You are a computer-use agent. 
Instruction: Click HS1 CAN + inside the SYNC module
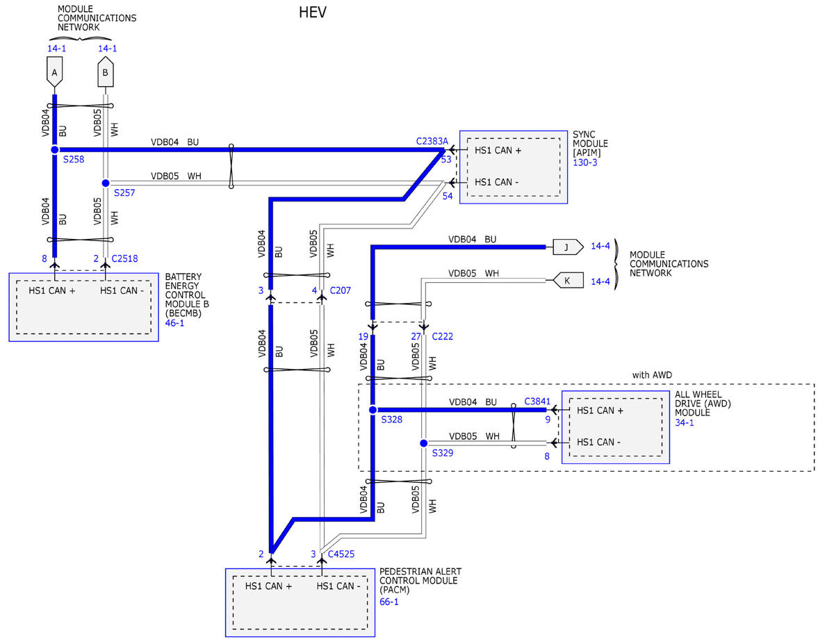point(499,150)
